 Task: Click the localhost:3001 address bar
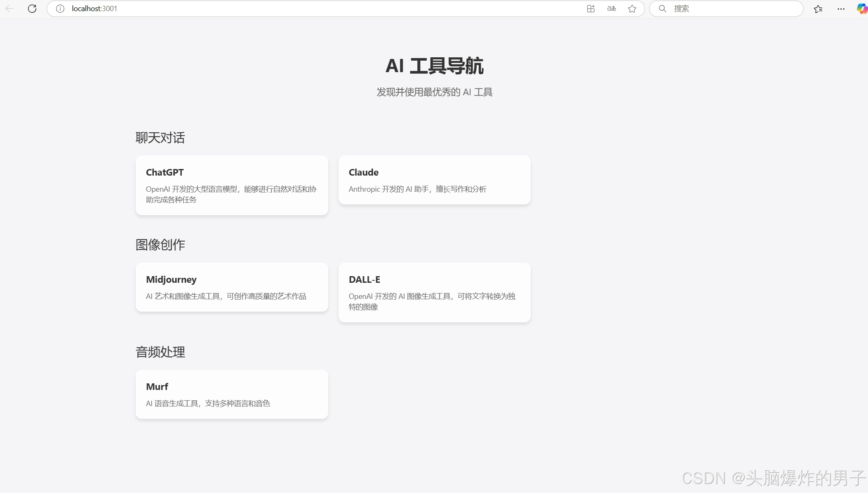pyautogui.click(x=289, y=9)
